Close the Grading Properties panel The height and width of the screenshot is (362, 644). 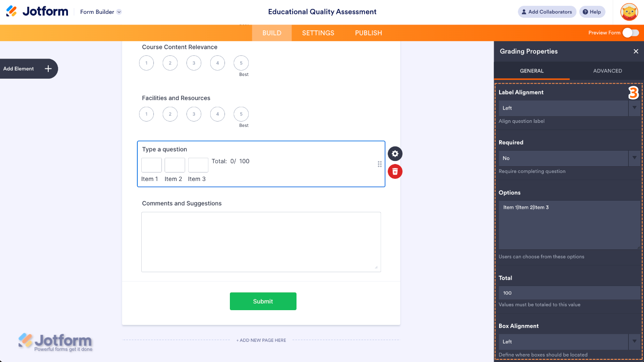pyautogui.click(x=636, y=51)
